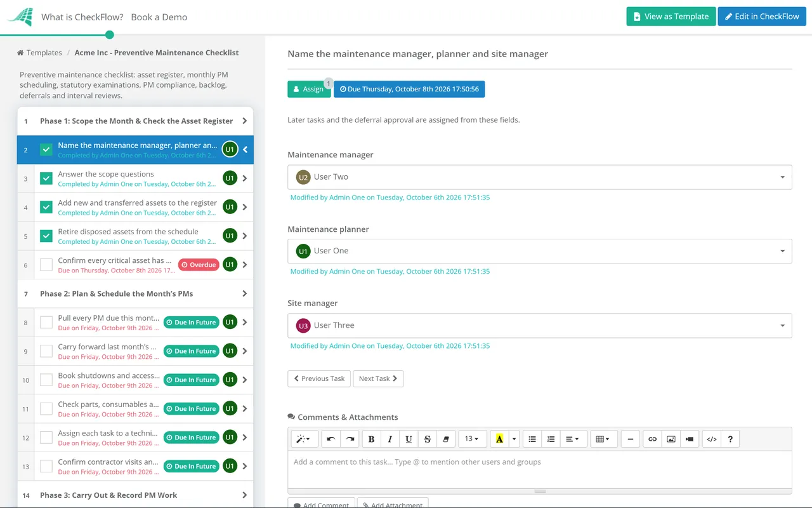Image resolution: width=812 pixels, height=508 pixels.
Task: Click View as Template button
Action: click(x=671, y=17)
